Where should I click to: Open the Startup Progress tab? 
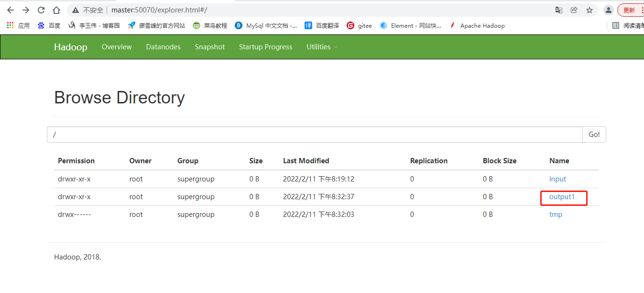(x=266, y=47)
